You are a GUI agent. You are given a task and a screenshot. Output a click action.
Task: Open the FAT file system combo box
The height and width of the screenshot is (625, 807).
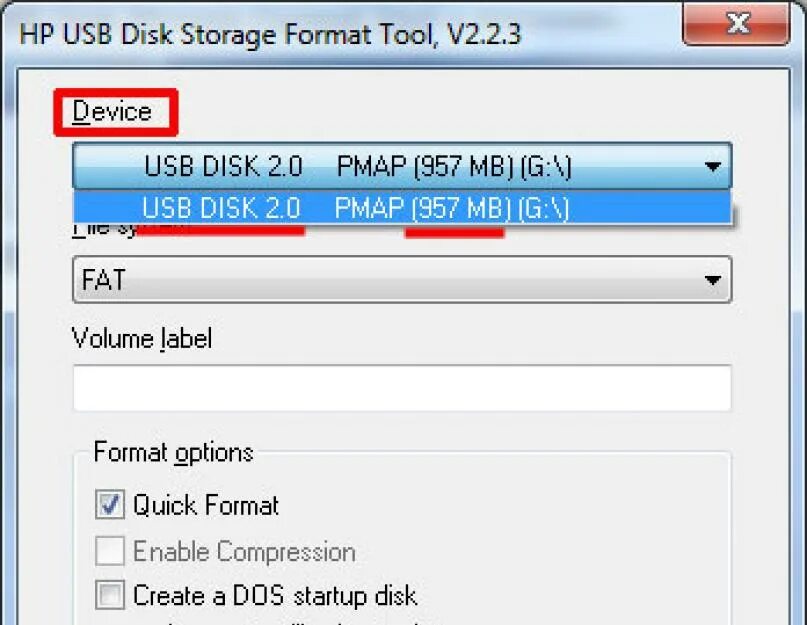tap(400, 280)
